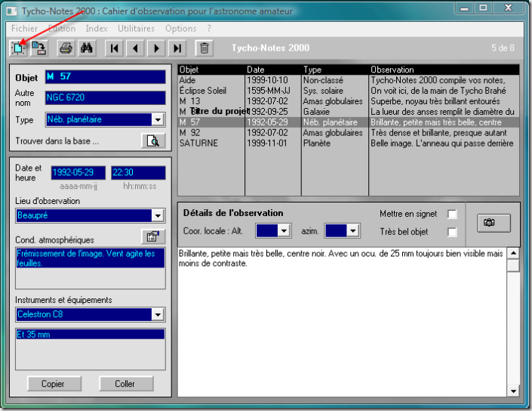Screen dimensions: 532x411
Task: Click the new observation toolbar icon
Action: (17, 48)
